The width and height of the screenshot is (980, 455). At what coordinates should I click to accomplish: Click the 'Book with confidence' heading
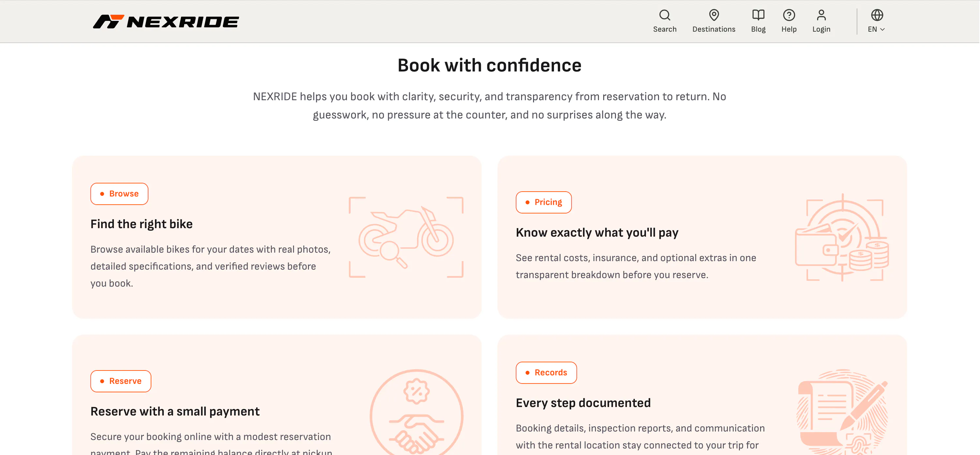click(490, 65)
